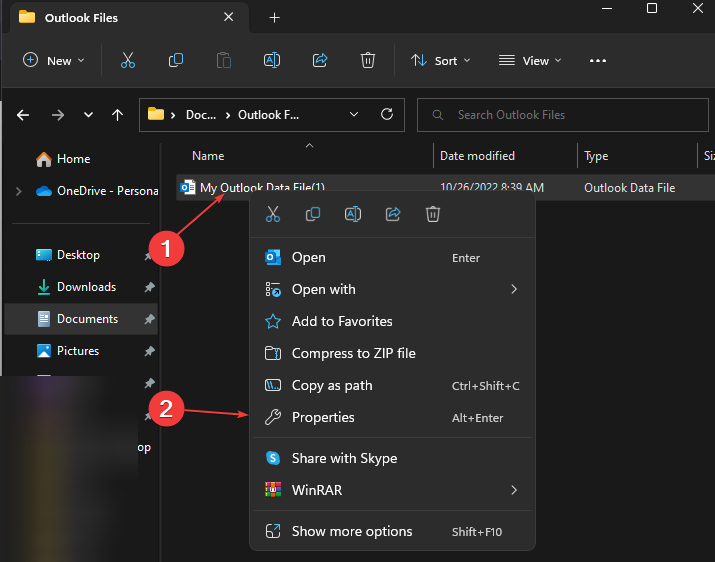Click the Outlook data file icon
The height and width of the screenshot is (562, 715).
tap(187, 187)
